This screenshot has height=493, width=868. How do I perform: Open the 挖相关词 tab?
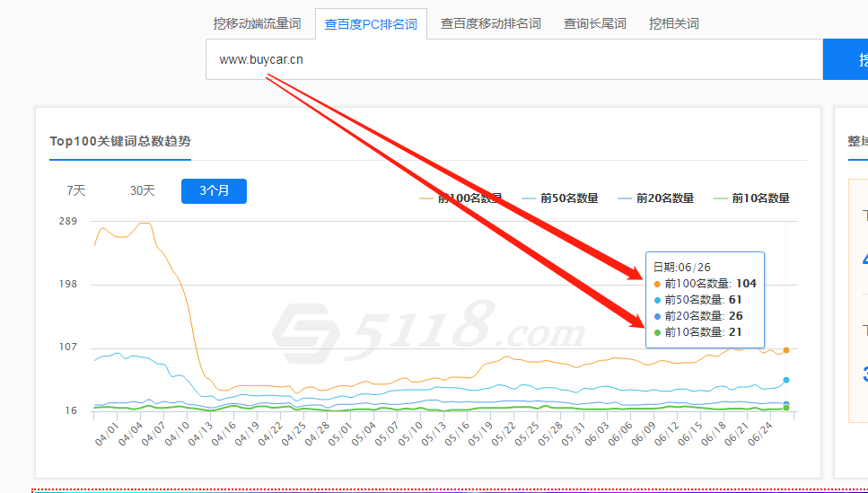click(x=674, y=24)
